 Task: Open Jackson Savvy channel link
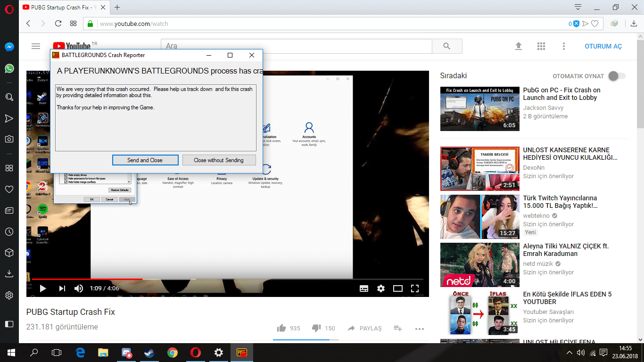543,108
